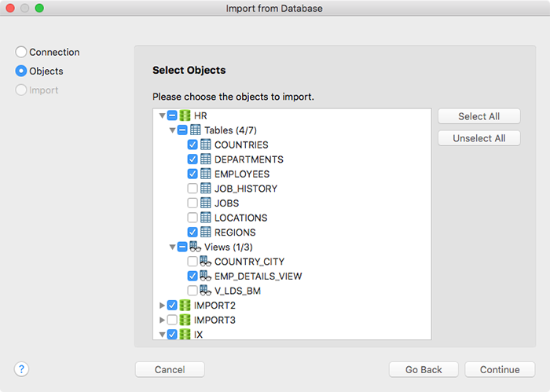This screenshot has height=392, width=550.
Task: Click the IMPORT2 schema database icon
Action: (x=185, y=306)
